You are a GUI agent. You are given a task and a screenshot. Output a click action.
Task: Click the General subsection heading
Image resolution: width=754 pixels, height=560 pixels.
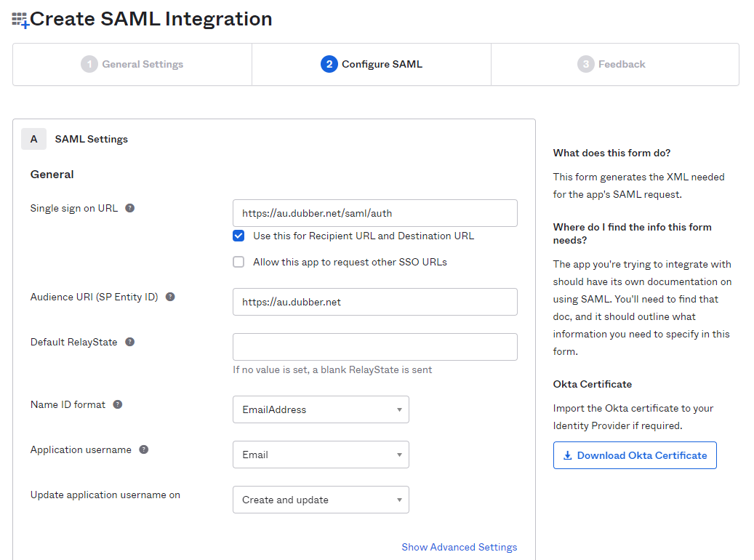[52, 174]
